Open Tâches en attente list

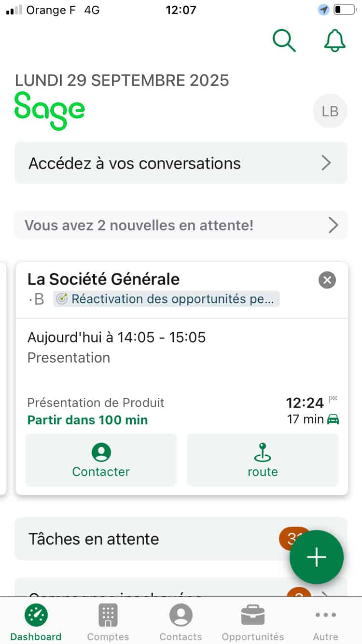pos(145,539)
